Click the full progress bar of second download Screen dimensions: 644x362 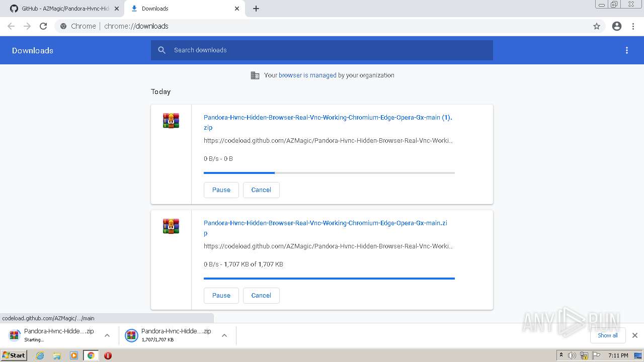coord(329,279)
